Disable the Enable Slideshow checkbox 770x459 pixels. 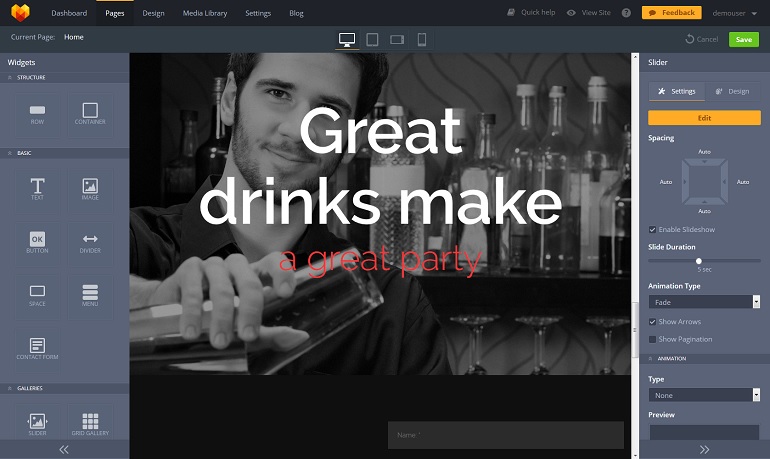(x=653, y=229)
